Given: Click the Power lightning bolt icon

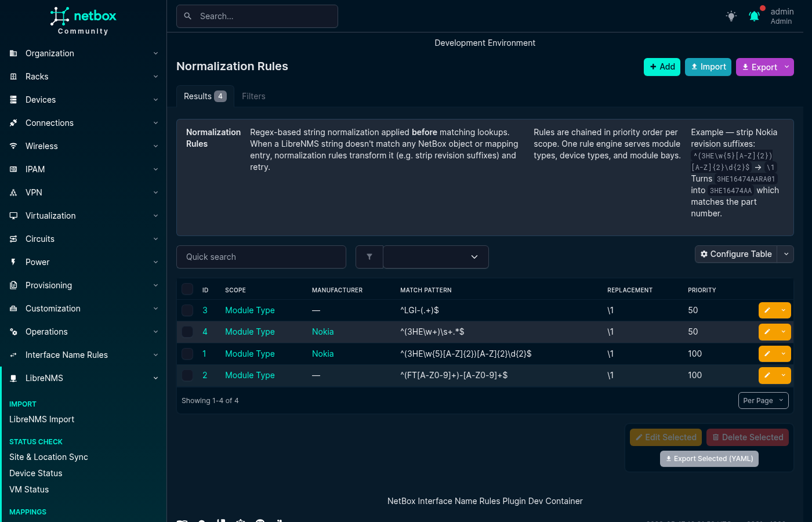Looking at the screenshot, I should [13, 262].
